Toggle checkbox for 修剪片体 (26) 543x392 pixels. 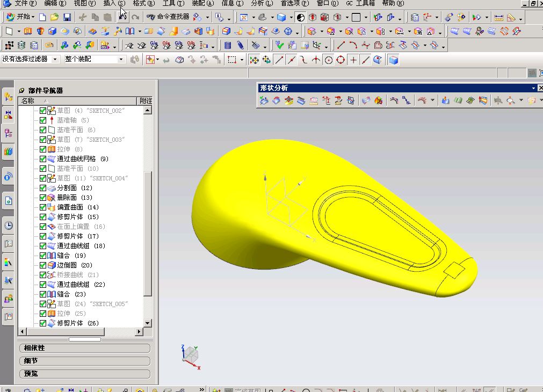click(x=43, y=323)
